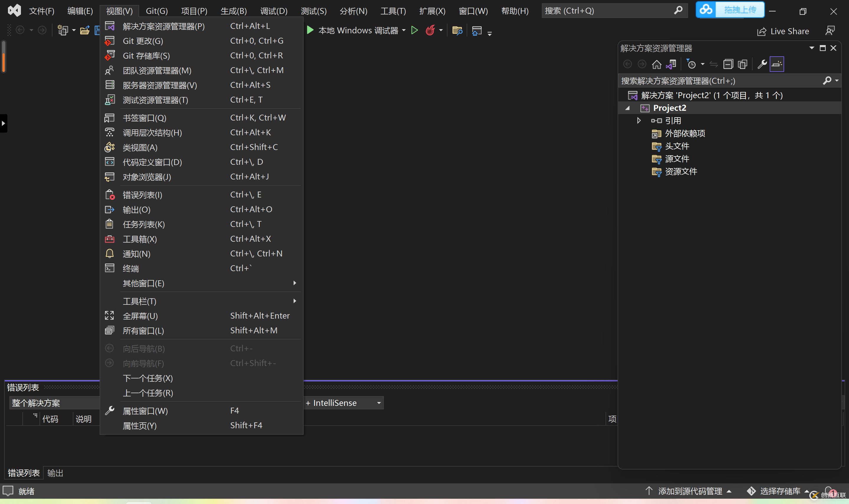Click the Hot Reload flame icon
The image size is (849, 504).
pos(430,31)
